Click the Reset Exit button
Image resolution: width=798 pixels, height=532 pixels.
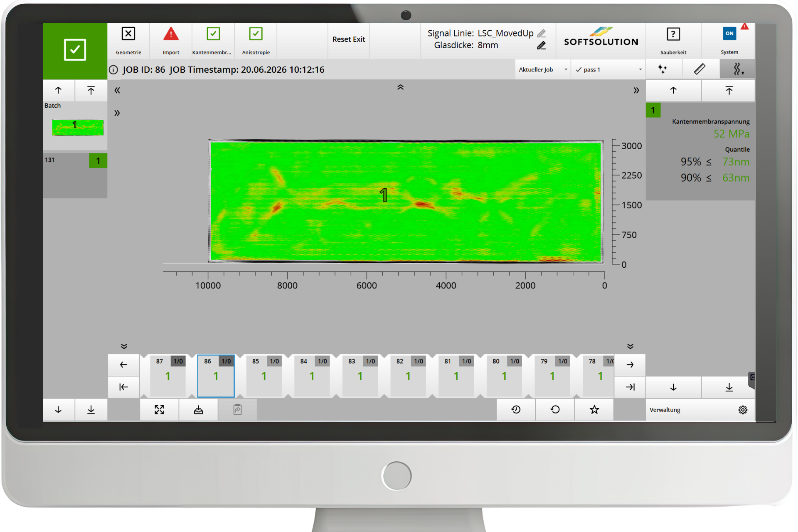[x=349, y=39]
